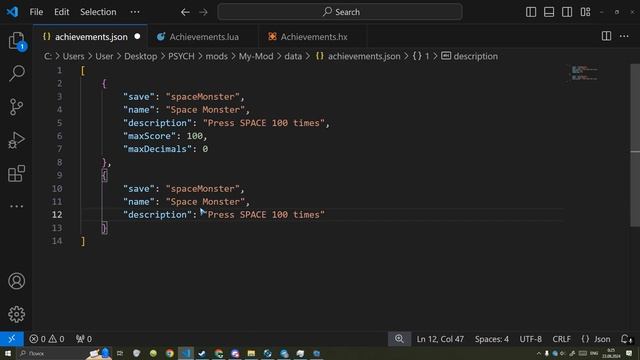
Task: Open problems panel via errors and warnings
Action: (47, 339)
